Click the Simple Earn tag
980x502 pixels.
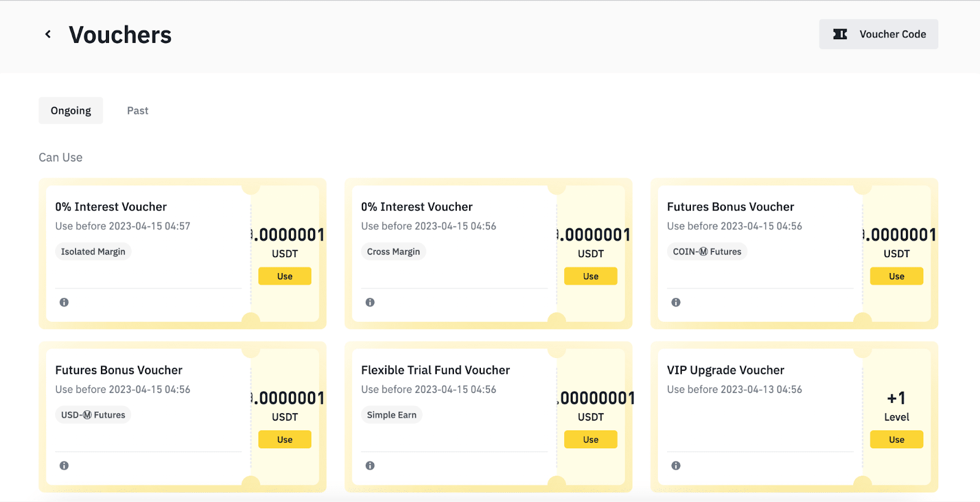coord(391,415)
